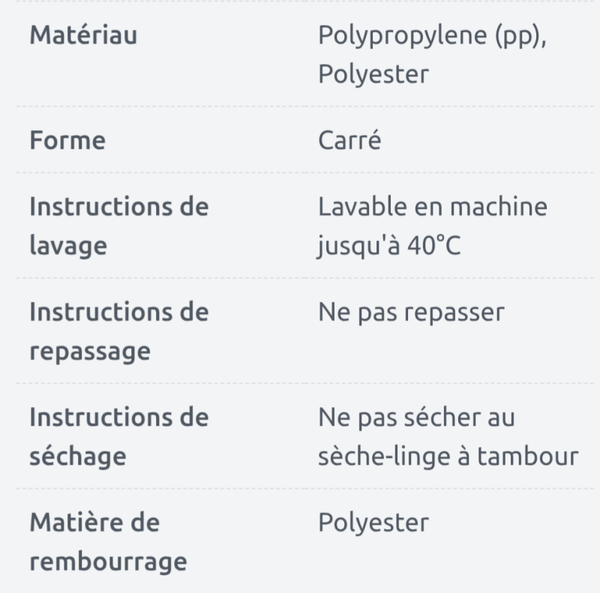Select the Ne pas sécher au sèche-linge text

click(448, 437)
